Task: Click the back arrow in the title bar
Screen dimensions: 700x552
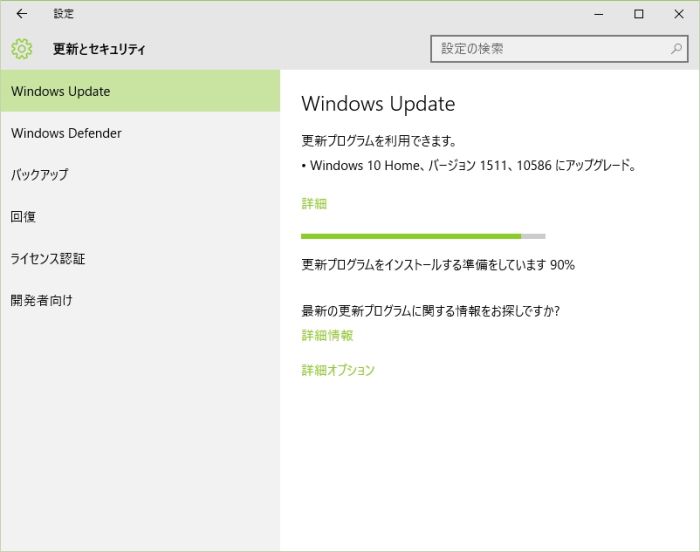Action: tap(22, 14)
